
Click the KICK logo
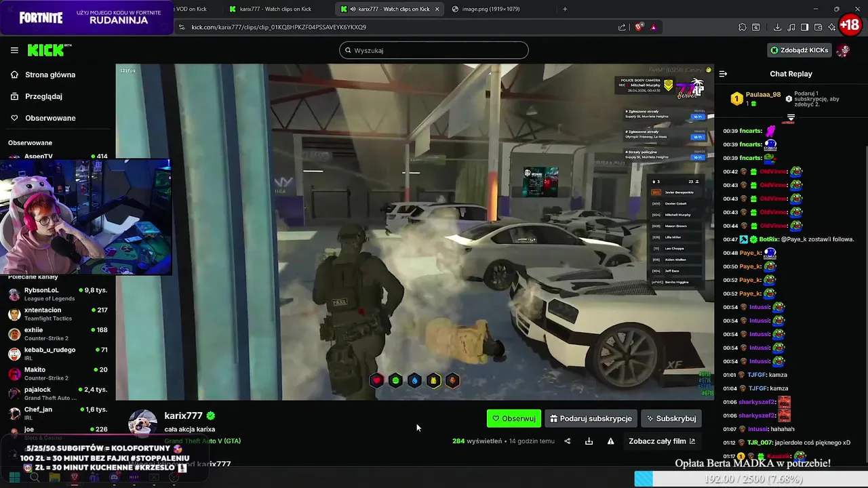tap(49, 50)
